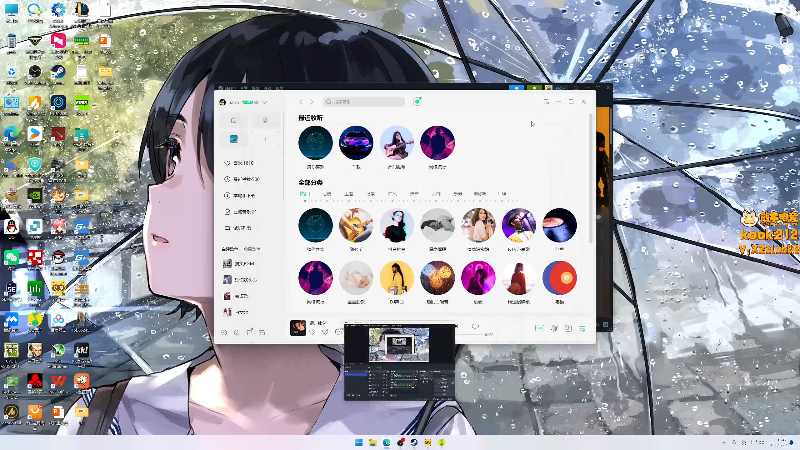Open the Steam desktop shortcut

pos(58,74)
